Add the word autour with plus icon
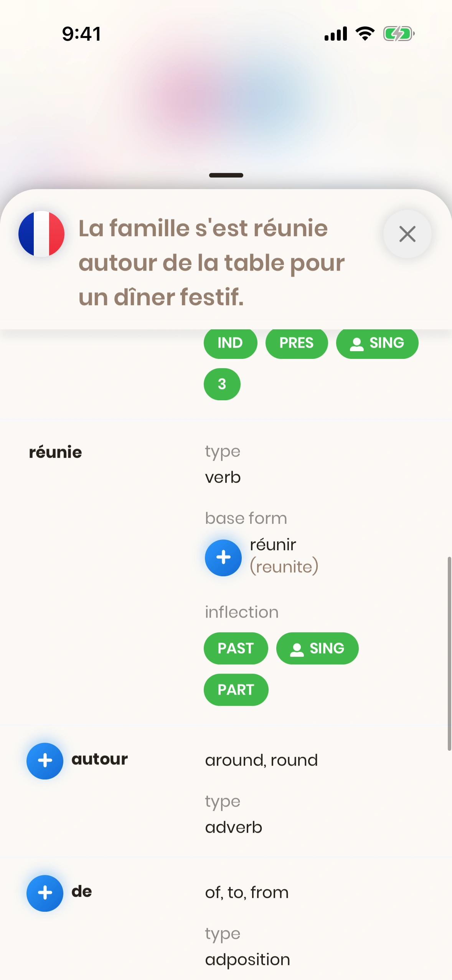 (45, 761)
